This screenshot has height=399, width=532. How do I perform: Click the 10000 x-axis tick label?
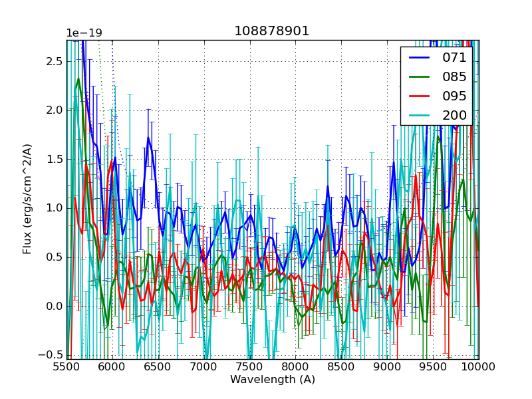pyautogui.click(x=479, y=366)
